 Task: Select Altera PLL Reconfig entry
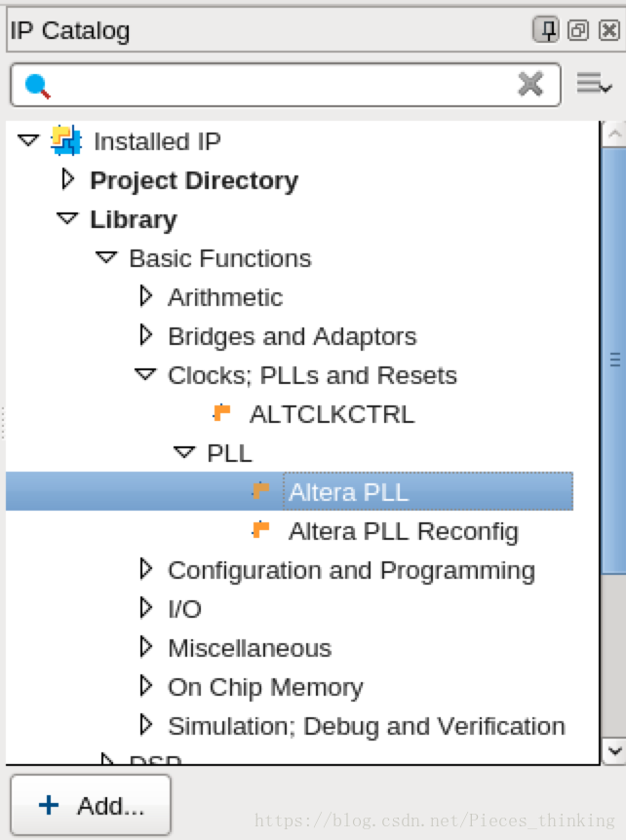pos(403,531)
